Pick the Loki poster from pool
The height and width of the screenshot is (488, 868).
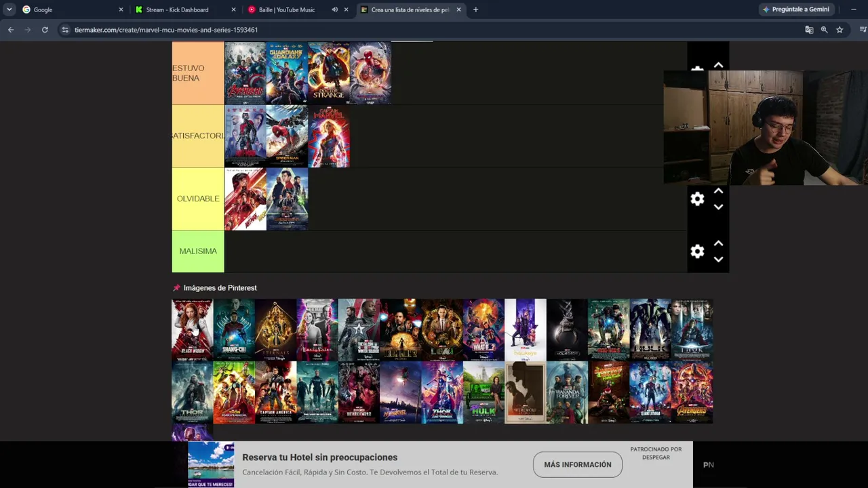click(x=442, y=330)
